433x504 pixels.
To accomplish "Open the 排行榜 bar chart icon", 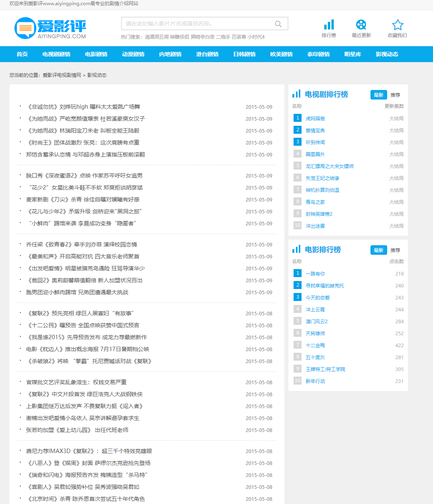I will (329, 25).
